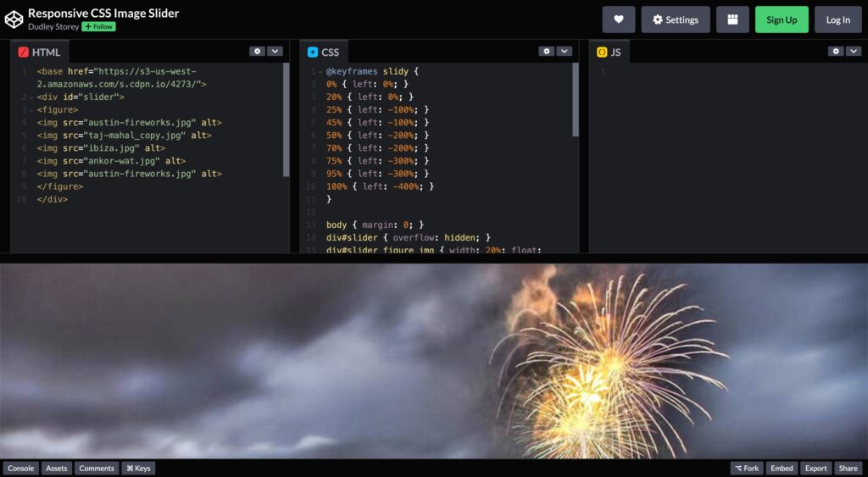Fold the @keyframes slidy block

pos(320,72)
